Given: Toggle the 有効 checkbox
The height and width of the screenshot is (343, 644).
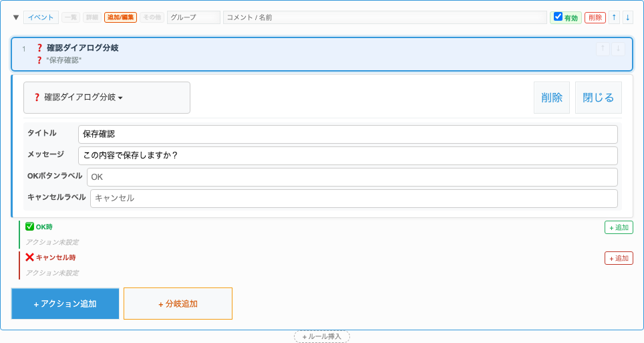Looking at the screenshot, I should tap(558, 17).
